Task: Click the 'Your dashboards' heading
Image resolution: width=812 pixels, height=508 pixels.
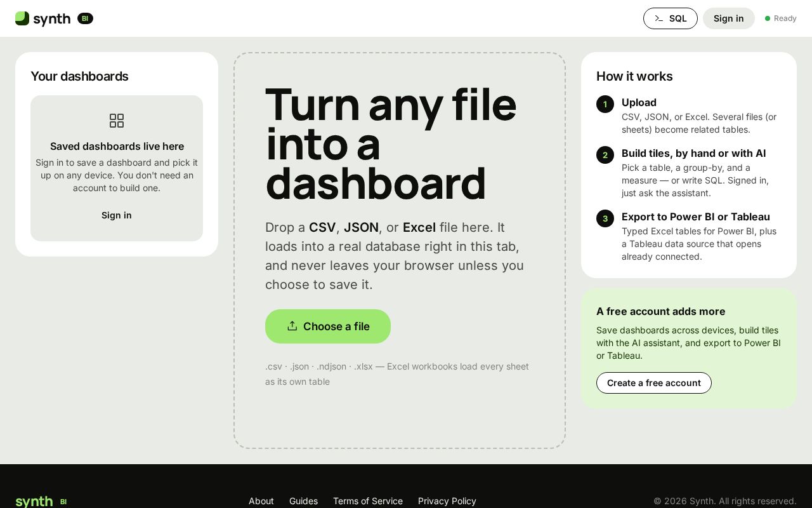Action: [79, 76]
